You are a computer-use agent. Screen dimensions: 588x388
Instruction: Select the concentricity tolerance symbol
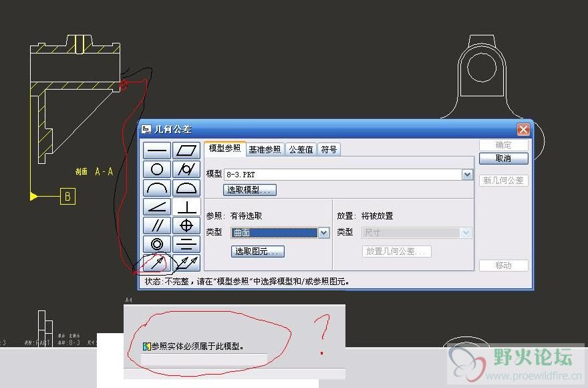pos(157,245)
